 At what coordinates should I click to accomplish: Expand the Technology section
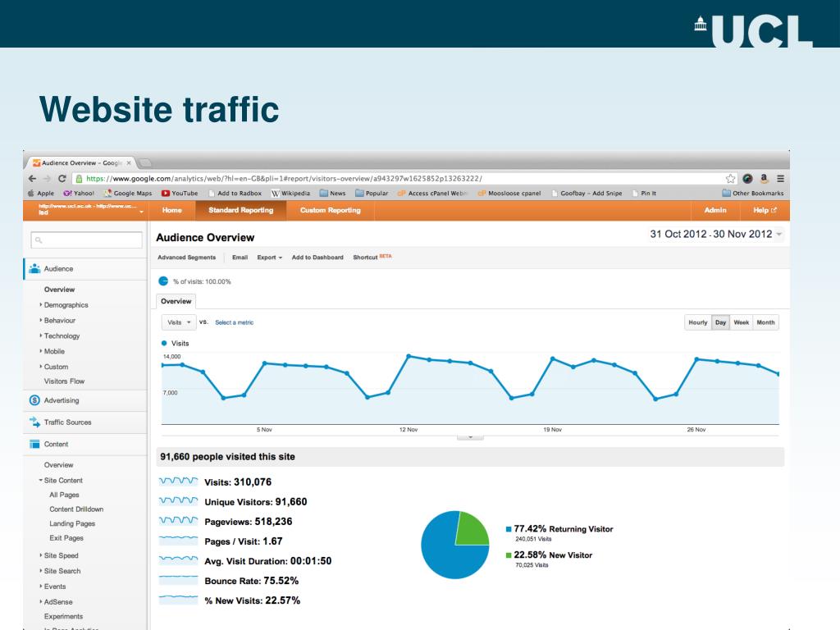62,336
